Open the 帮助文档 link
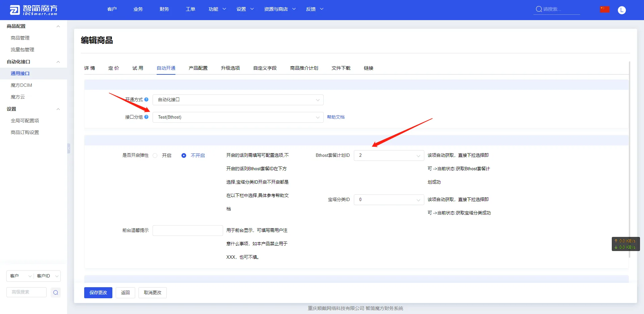 336,117
